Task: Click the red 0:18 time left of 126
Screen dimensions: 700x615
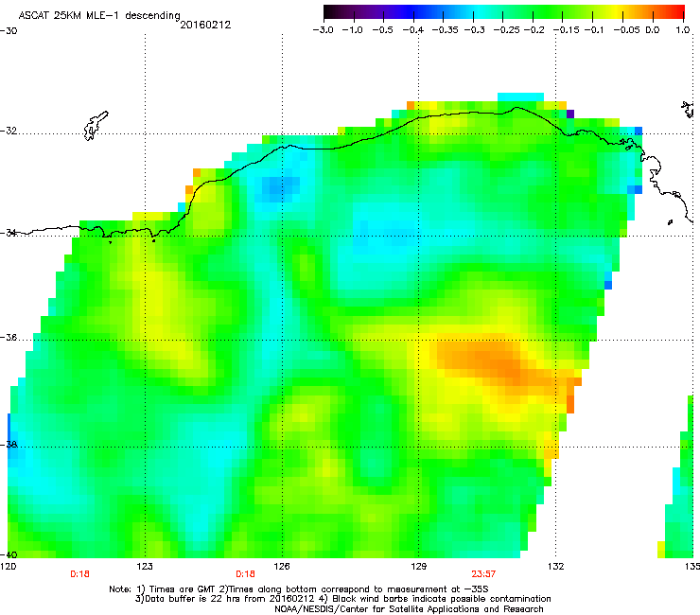Action: pos(245,574)
